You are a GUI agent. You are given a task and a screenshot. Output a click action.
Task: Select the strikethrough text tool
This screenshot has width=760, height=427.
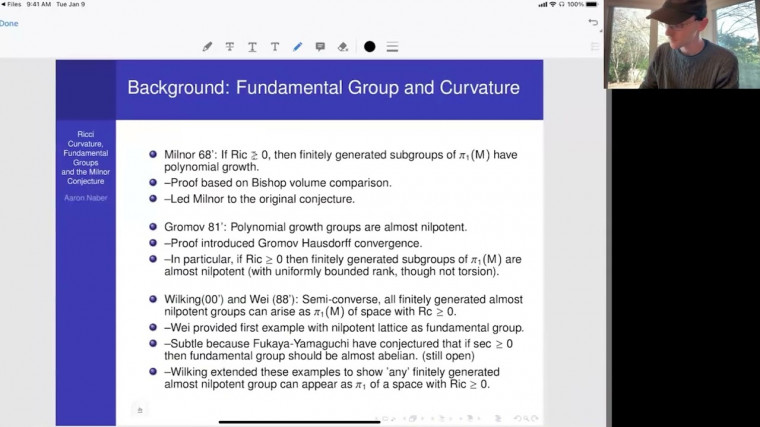pos(230,47)
